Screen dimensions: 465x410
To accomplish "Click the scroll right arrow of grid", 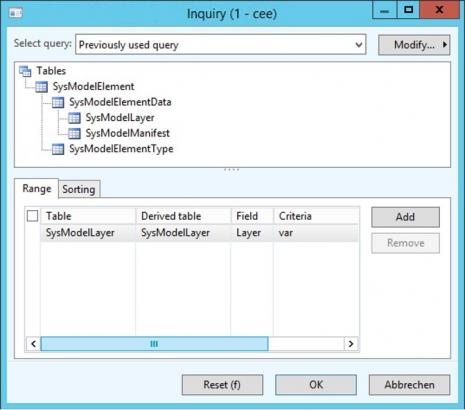I will tap(351, 344).
